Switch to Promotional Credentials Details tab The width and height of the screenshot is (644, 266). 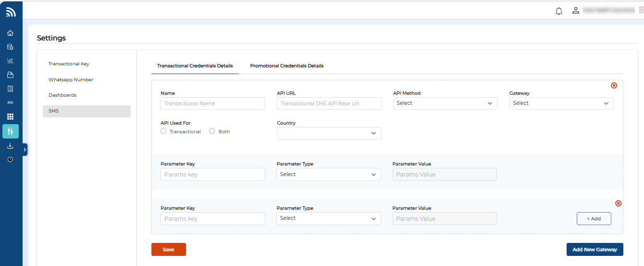(286, 66)
